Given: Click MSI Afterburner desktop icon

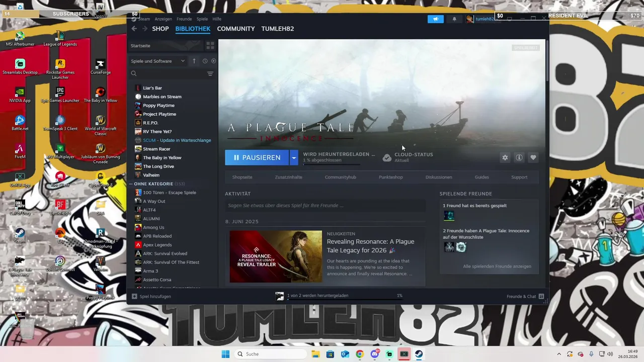Looking at the screenshot, I should [x=20, y=38].
